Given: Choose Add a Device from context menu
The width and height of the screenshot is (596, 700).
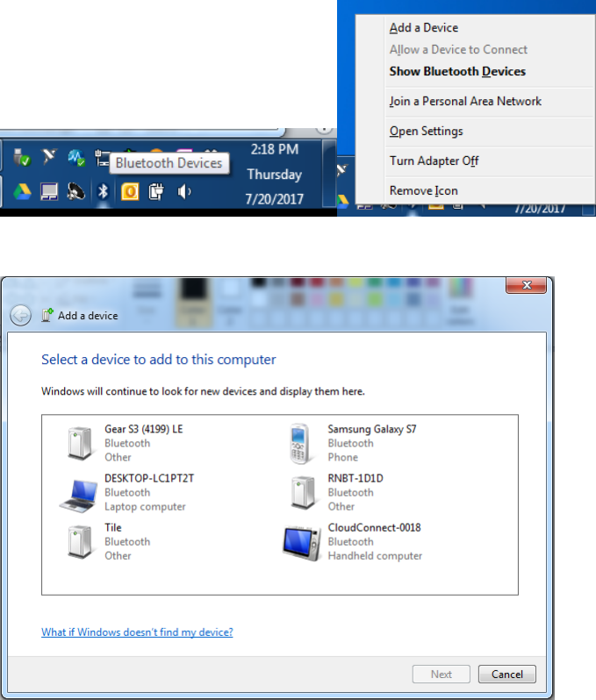Looking at the screenshot, I should 424,28.
